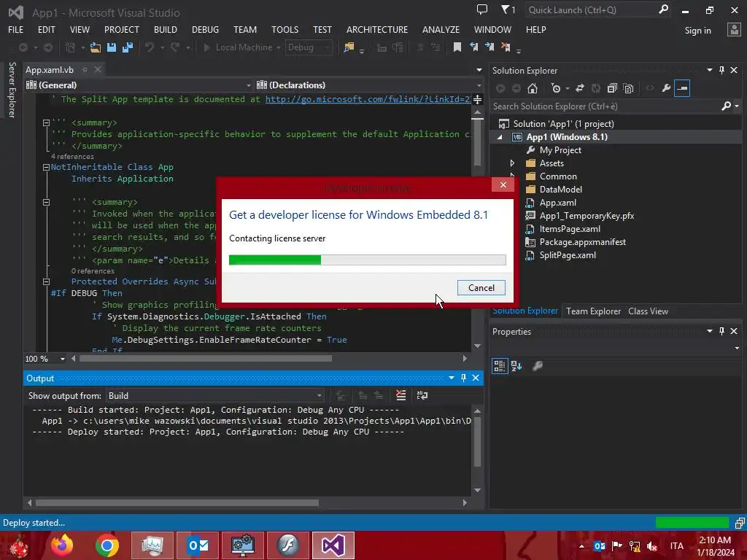Viewport: 747px width, 560px height.
Task: Click the Collapse All icon in Solution Explorer
Action: point(612,88)
